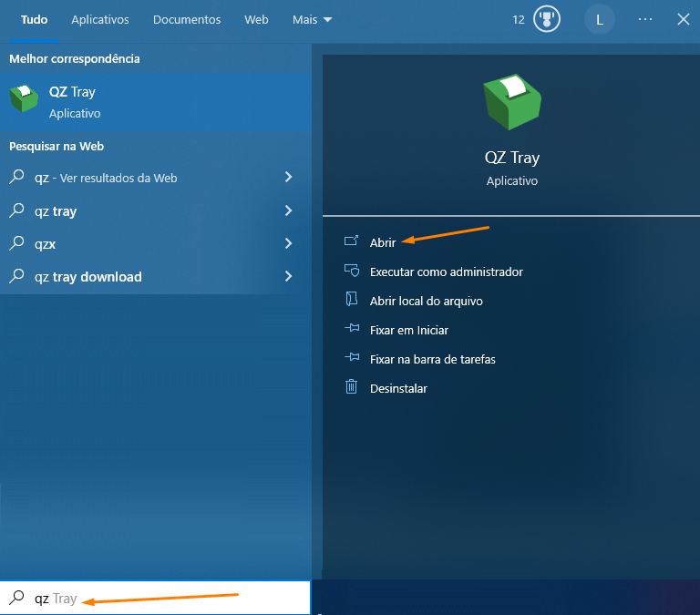
Task: Click the rewards points number 12
Action: click(519, 20)
